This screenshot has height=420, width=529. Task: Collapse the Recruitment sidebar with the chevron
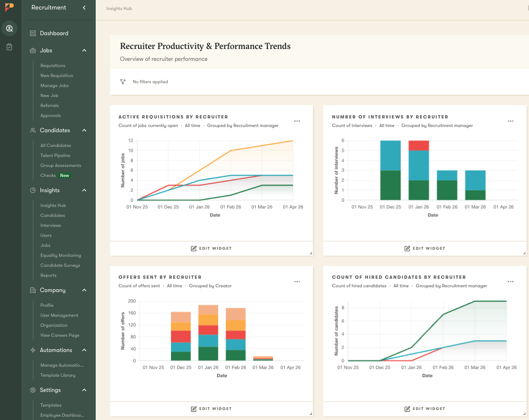click(85, 8)
